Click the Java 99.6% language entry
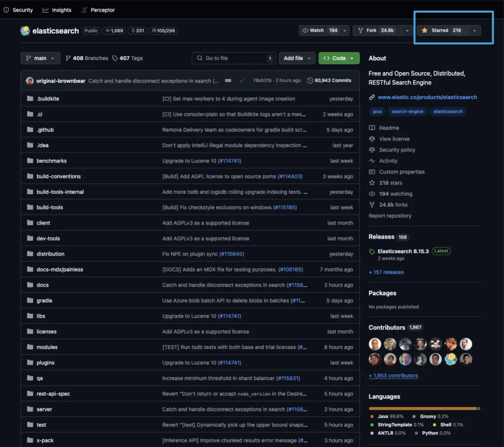 [387, 416]
